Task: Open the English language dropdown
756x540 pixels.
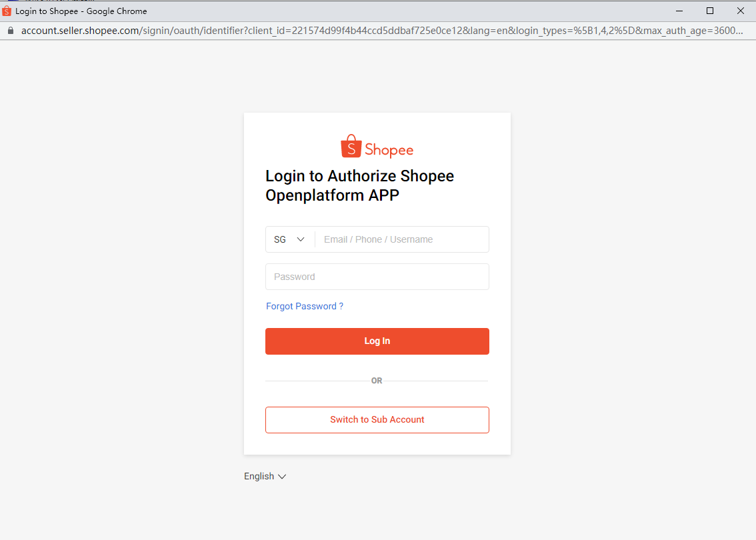Action: tap(265, 477)
